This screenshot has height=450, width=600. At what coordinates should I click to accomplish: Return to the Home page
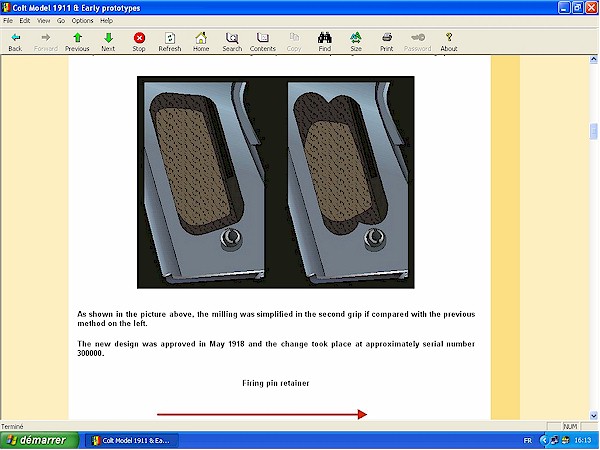[201, 42]
